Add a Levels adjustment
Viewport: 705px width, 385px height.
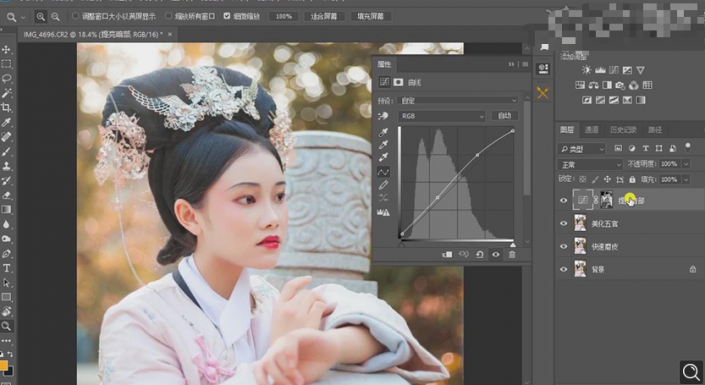click(600, 70)
